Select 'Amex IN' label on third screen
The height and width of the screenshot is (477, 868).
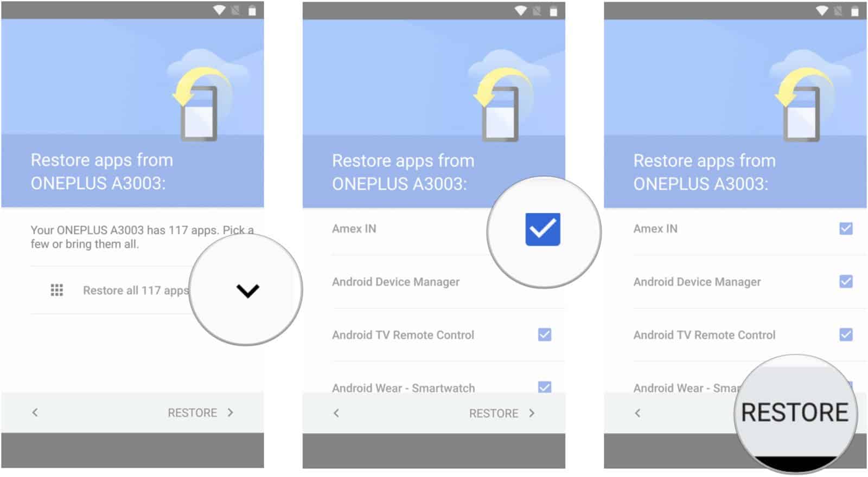[x=655, y=228]
